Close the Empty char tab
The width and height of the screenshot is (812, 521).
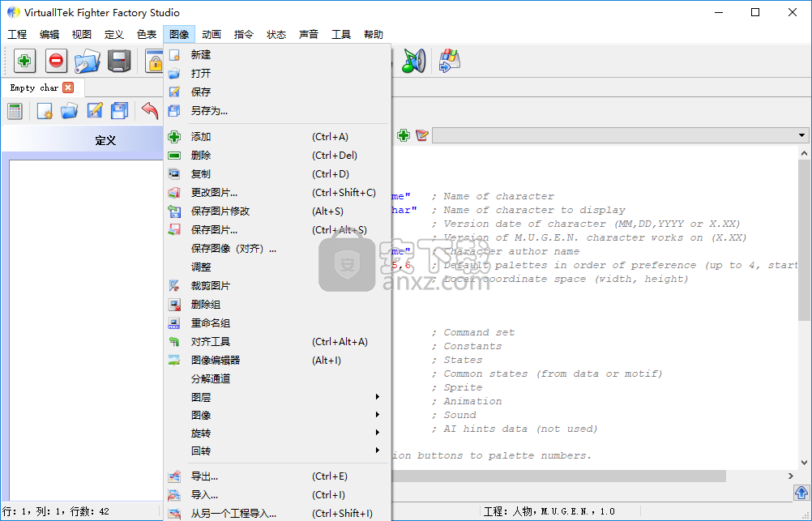[x=68, y=88]
